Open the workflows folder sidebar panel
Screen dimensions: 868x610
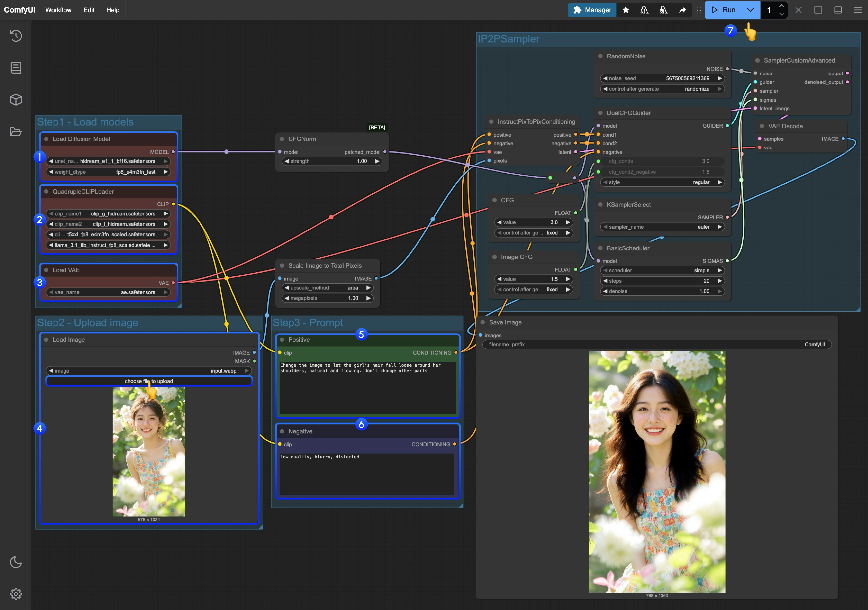point(16,132)
